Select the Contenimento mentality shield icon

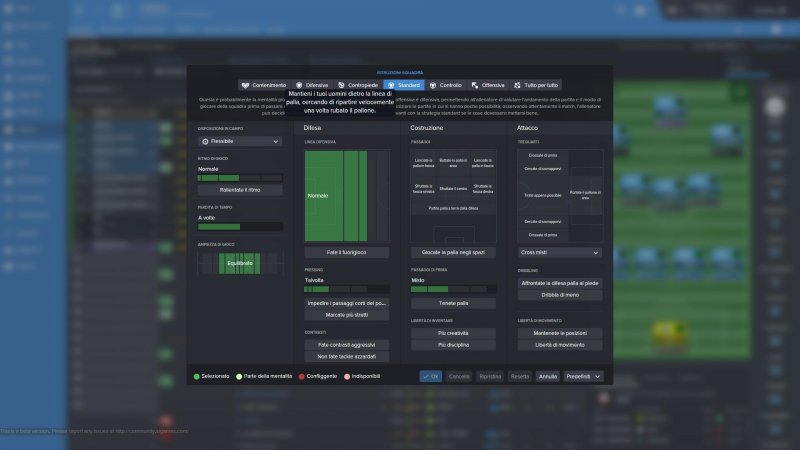(x=245, y=85)
